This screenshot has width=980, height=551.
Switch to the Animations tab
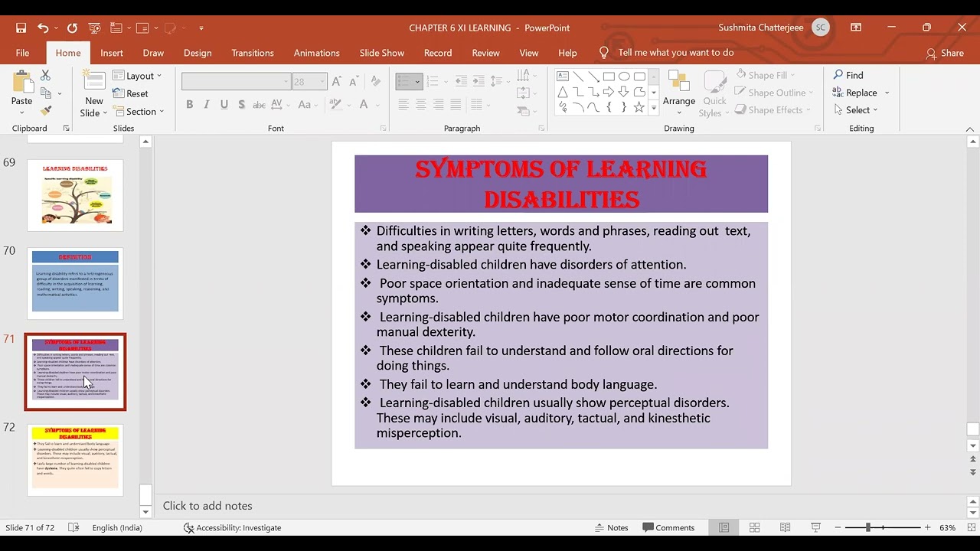(x=316, y=53)
